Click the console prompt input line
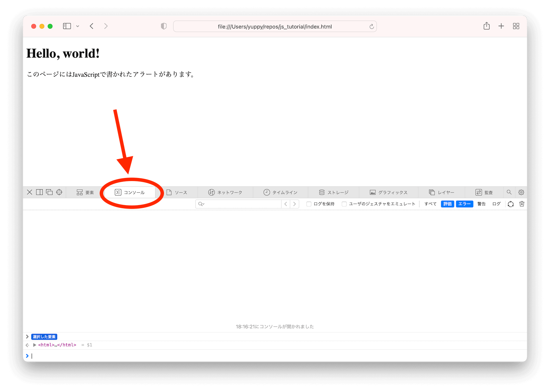The width and height of the screenshot is (550, 392). 275,356
